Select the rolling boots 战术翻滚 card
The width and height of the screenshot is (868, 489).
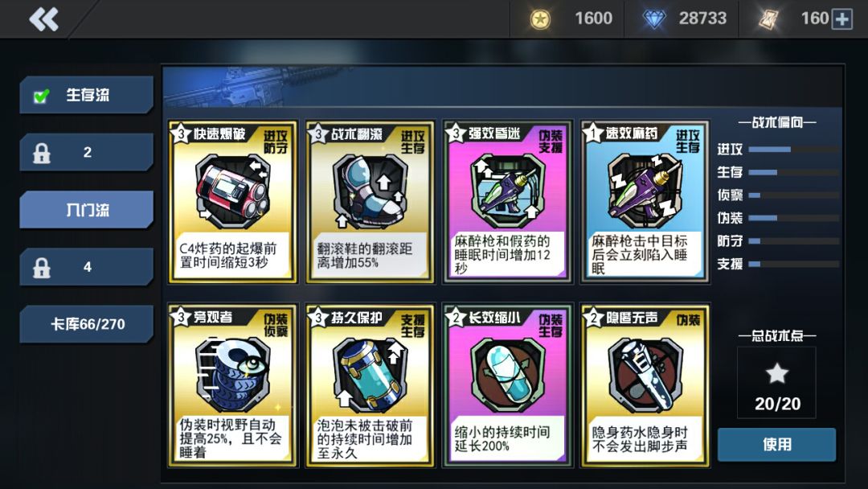[370, 202]
